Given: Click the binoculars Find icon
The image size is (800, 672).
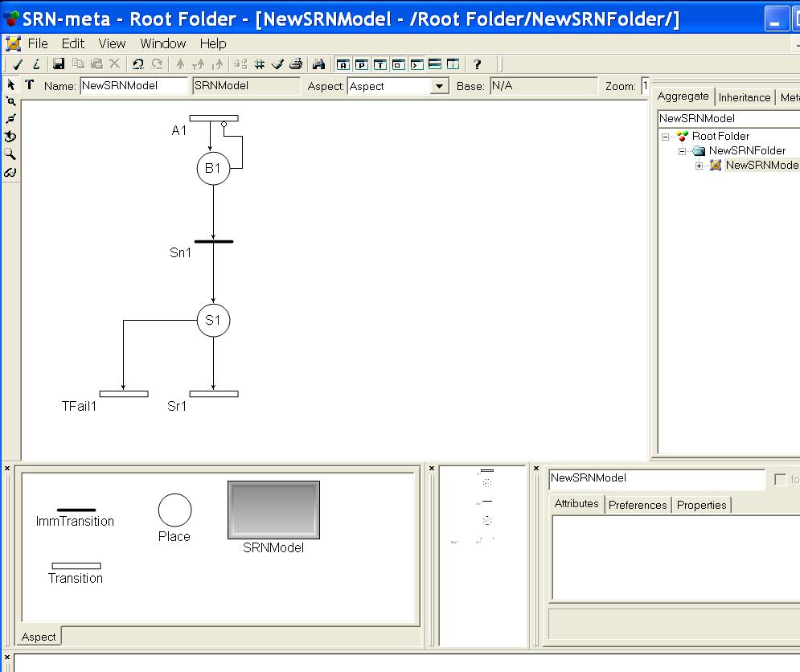Looking at the screenshot, I should (319, 64).
